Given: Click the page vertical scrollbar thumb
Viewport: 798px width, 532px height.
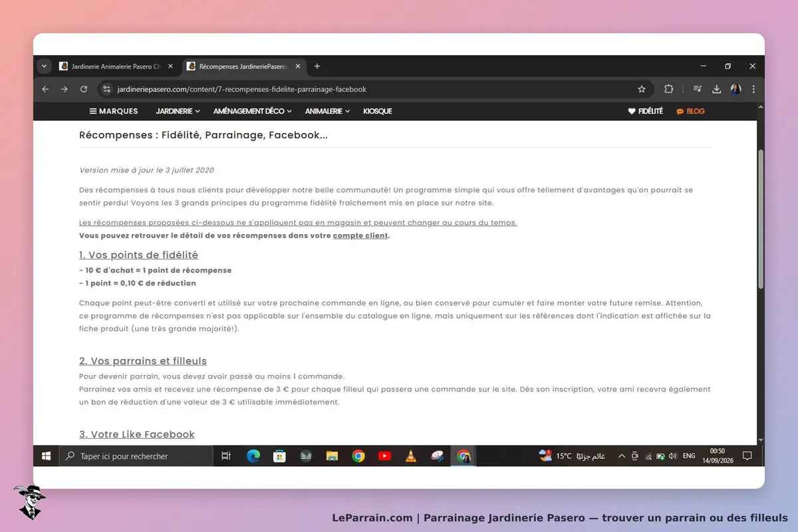Looking at the screenshot, I should coord(761,219).
